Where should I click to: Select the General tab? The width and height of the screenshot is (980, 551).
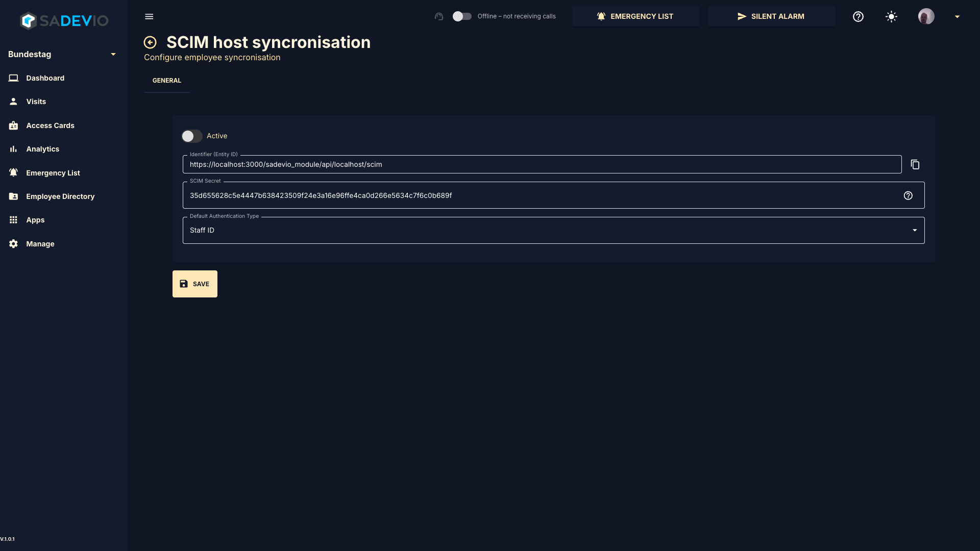coord(167,81)
